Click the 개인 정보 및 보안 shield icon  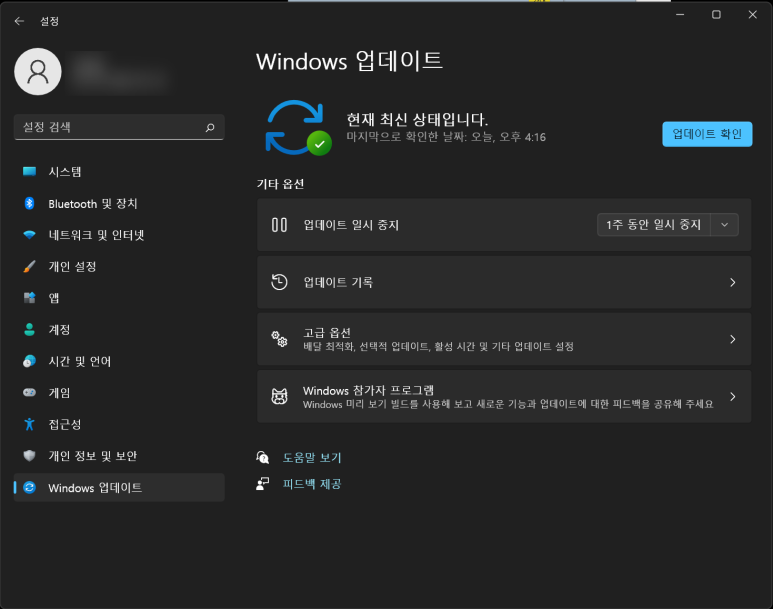point(30,456)
